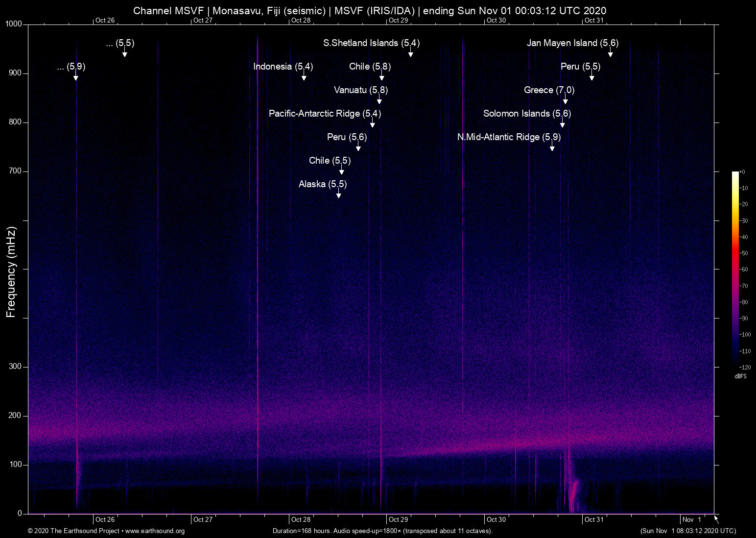Image resolution: width=756 pixels, height=538 pixels.
Task: Select the Peru (5.6) earthquake label
Action: pyautogui.click(x=347, y=137)
